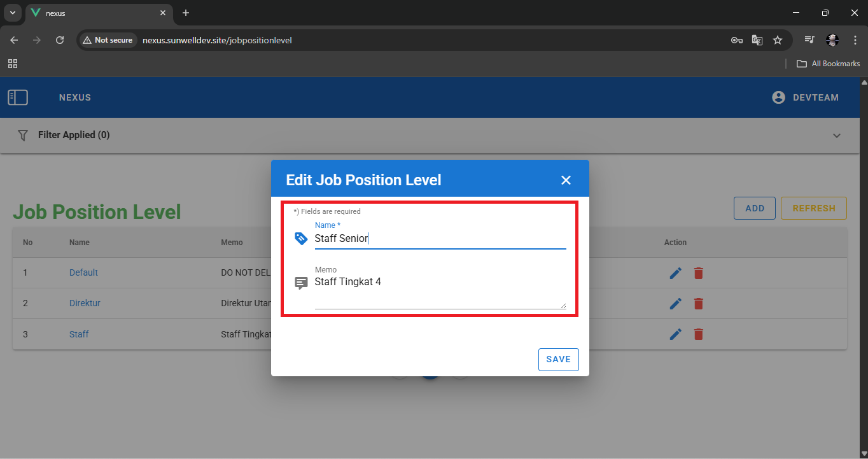
Task: Open the tab search dropdown arrow
Action: [x=12, y=13]
